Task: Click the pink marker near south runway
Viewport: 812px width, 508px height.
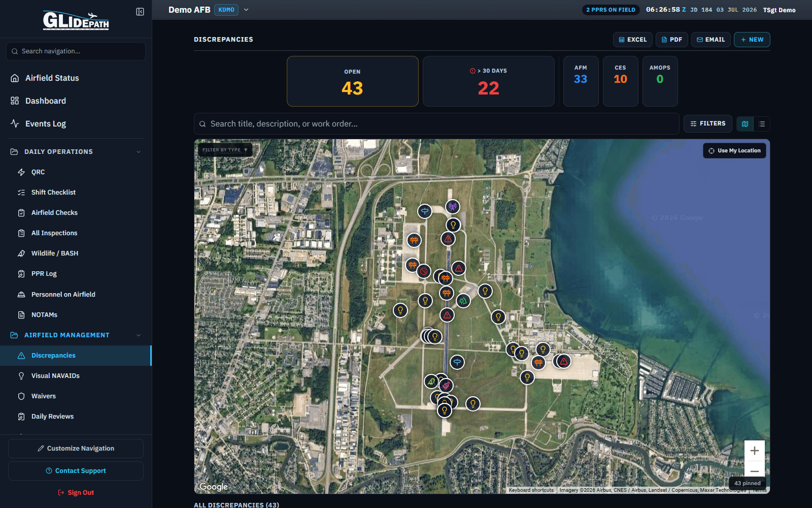Action: pos(446,386)
